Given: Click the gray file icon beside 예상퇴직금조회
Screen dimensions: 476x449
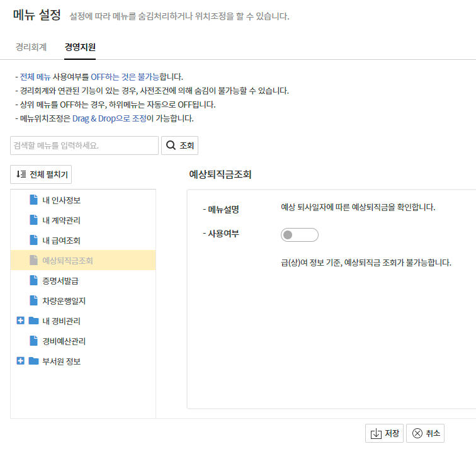Looking at the screenshot, I should tap(33, 261).
